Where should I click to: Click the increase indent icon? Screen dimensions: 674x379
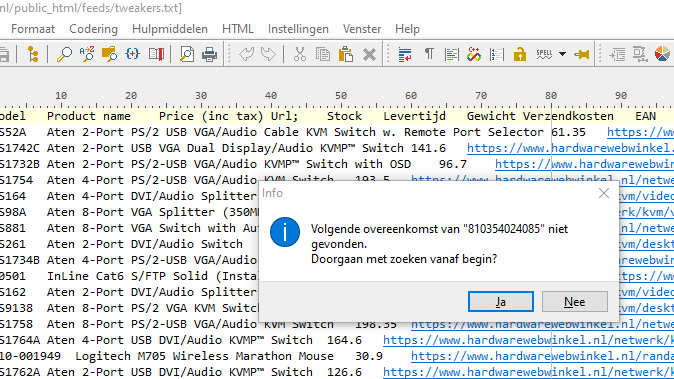click(x=617, y=55)
